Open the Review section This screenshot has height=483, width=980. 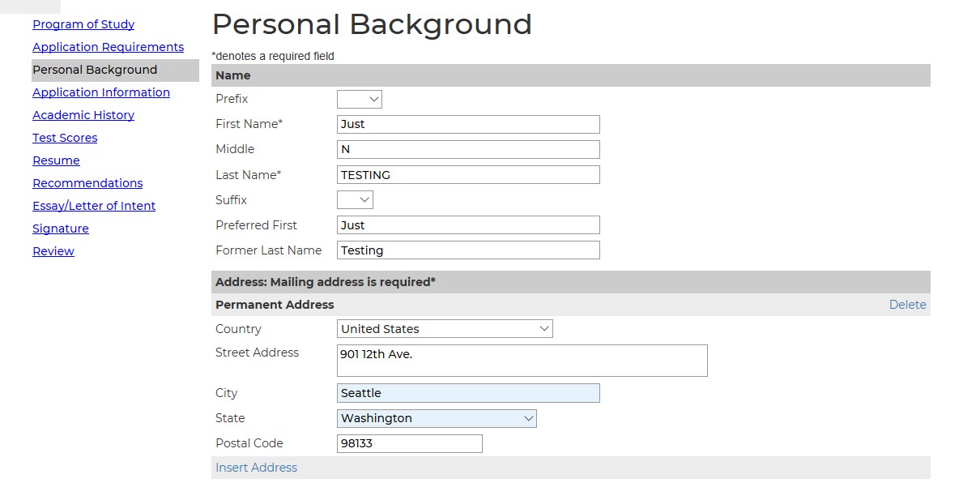coord(53,251)
